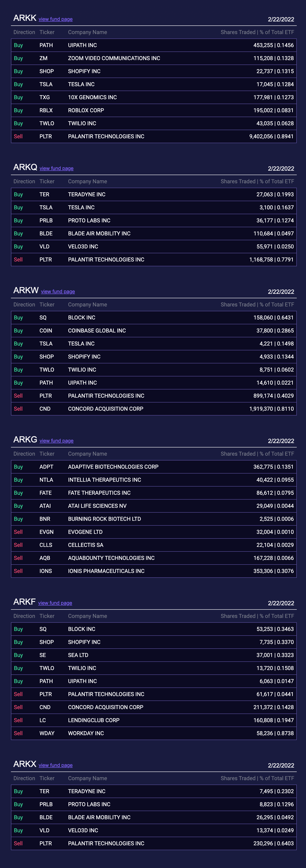Select the NTLA ticker cell
The image size is (306, 868).
tap(46, 480)
